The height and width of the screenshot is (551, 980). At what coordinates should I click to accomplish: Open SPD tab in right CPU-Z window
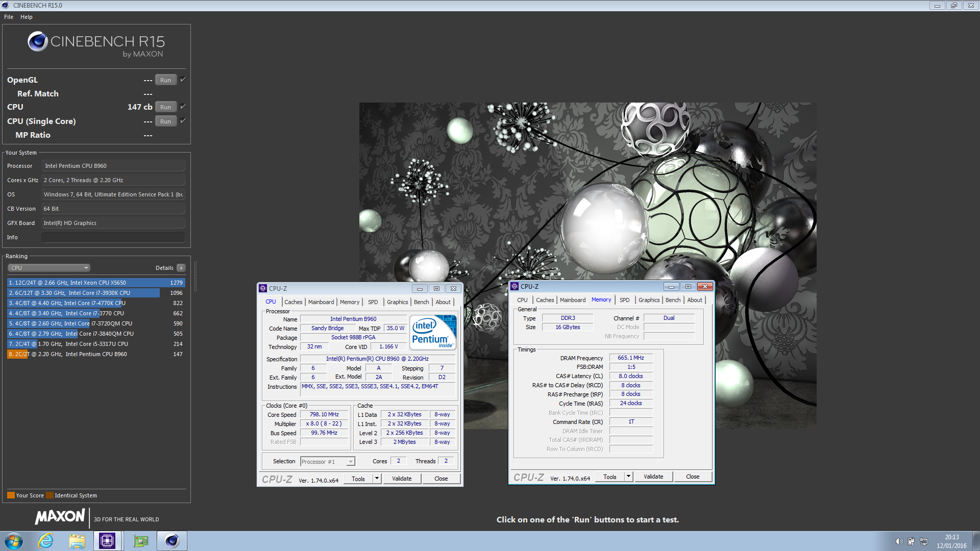point(625,300)
